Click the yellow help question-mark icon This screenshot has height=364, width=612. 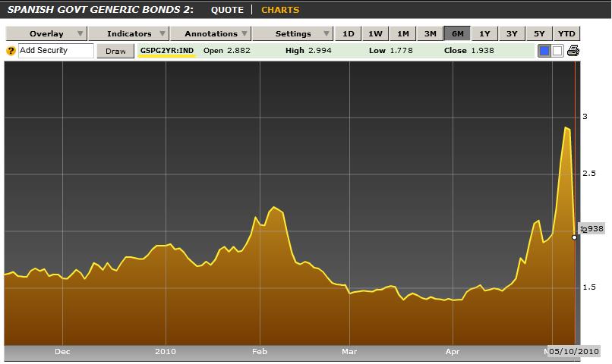[11, 51]
